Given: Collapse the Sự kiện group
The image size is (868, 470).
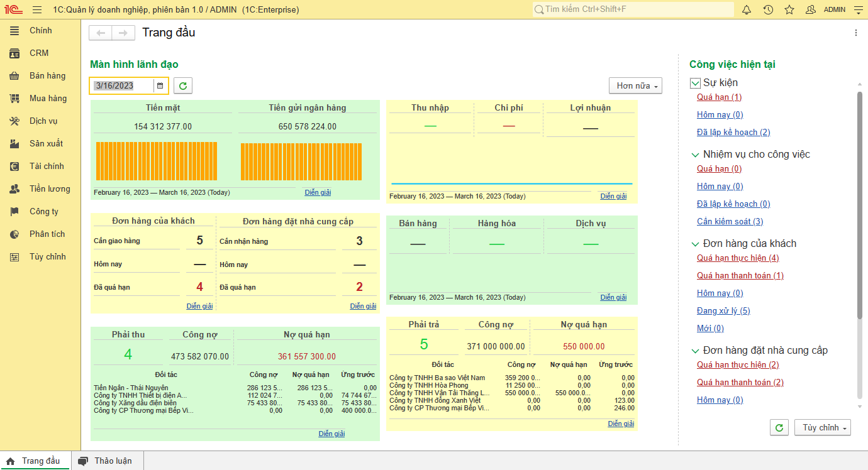Looking at the screenshot, I should pos(695,83).
